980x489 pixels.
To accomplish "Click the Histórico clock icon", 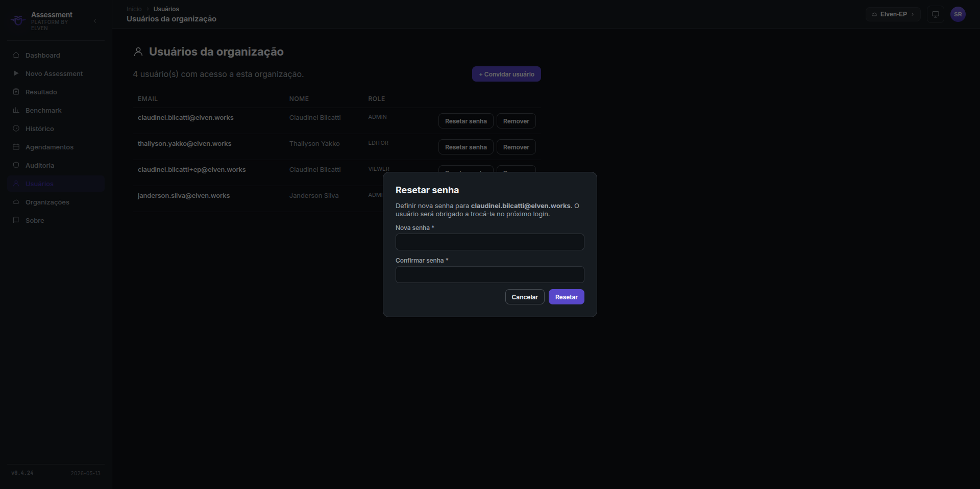I will click(x=16, y=128).
